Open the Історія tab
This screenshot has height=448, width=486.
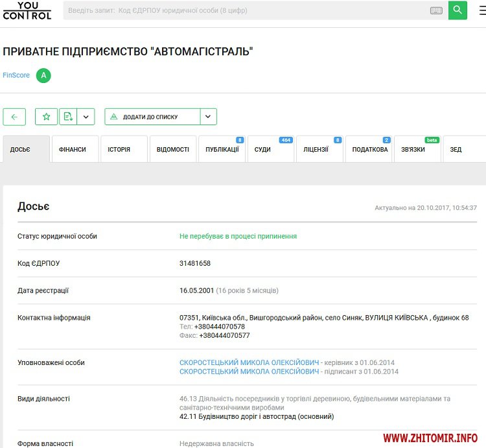click(x=119, y=149)
